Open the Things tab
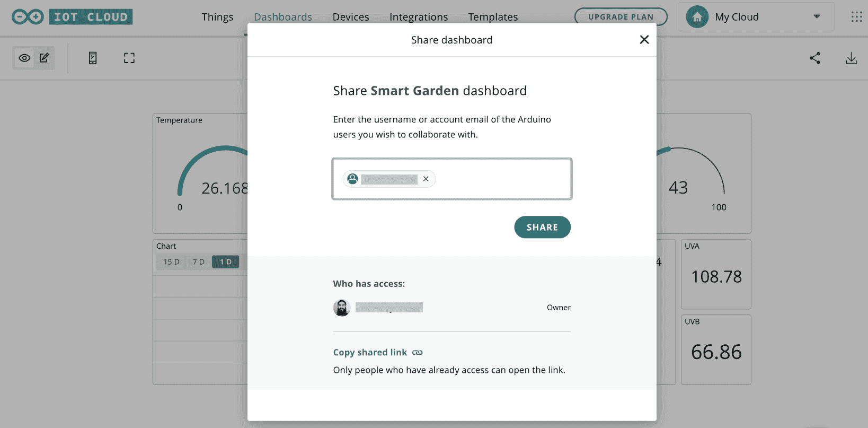Image resolution: width=868 pixels, height=428 pixels. click(217, 17)
